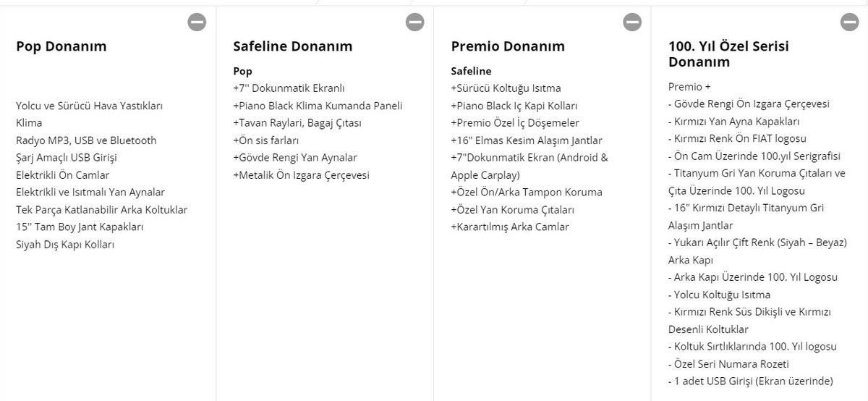Collapse the Pop Donanım column minus icon
The height and width of the screenshot is (401, 868).
(x=197, y=22)
